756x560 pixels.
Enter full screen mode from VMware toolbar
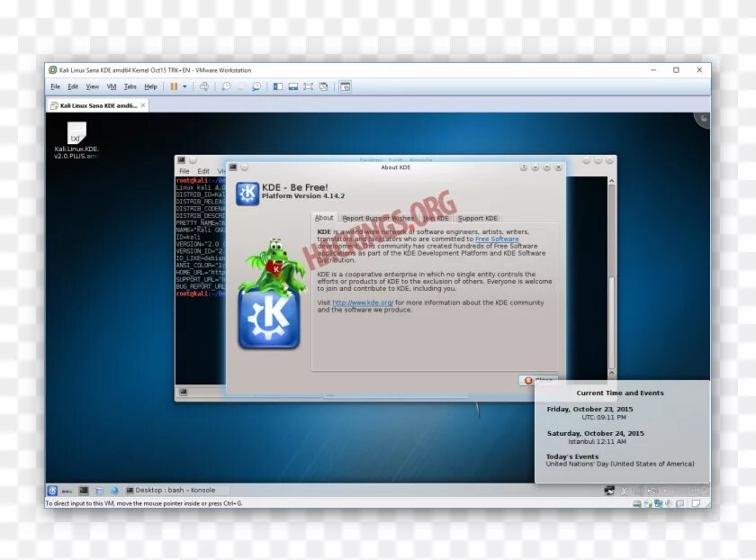[x=308, y=86]
